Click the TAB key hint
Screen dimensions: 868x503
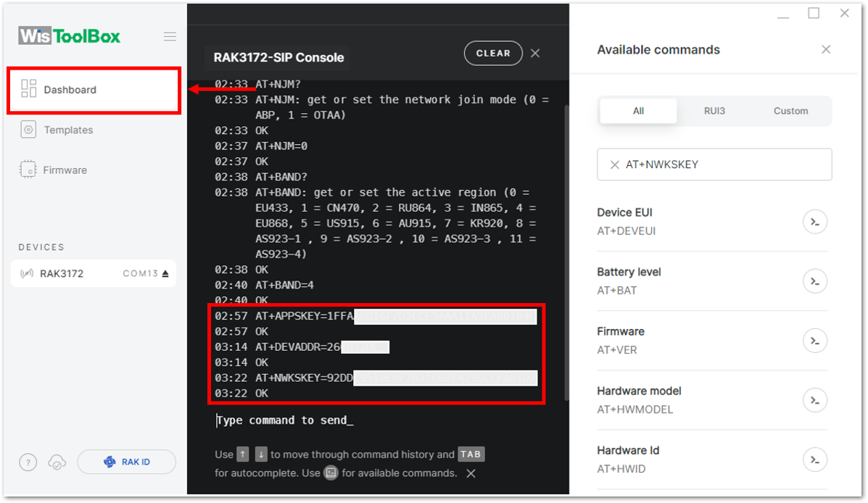point(471,454)
